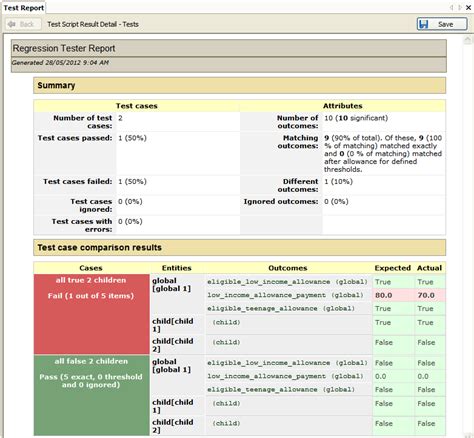
Task: Click the green 'all false 2 children' case cell
Action: pos(91,395)
